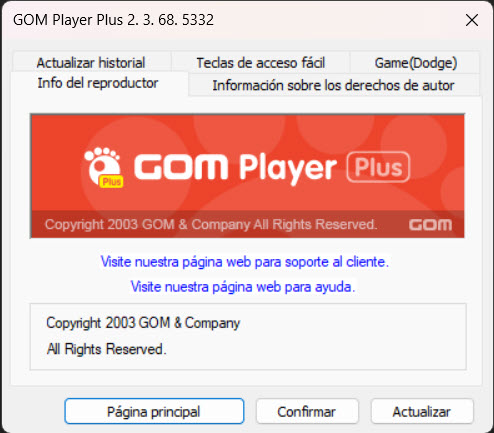Click the GOM Player Plus title bar text
The height and width of the screenshot is (433, 494).
click(113, 20)
